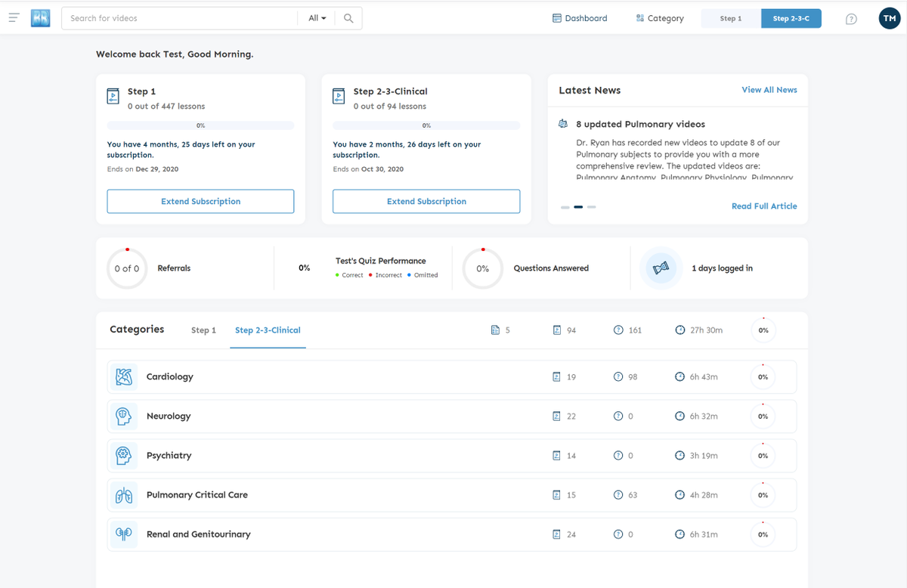Image resolution: width=907 pixels, height=588 pixels.
Task: Open the Category menu item
Action: pos(660,18)
